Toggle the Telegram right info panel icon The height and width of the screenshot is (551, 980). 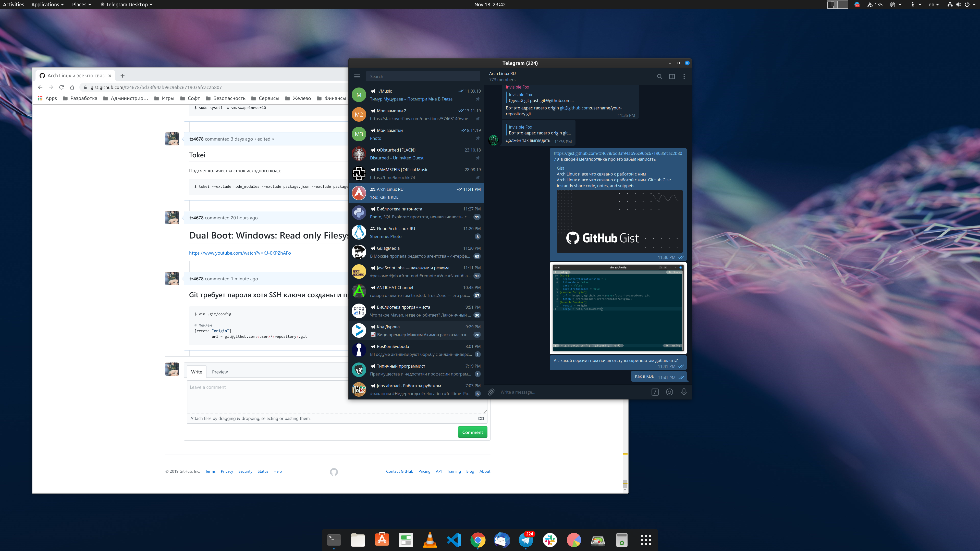coord(672,77)
